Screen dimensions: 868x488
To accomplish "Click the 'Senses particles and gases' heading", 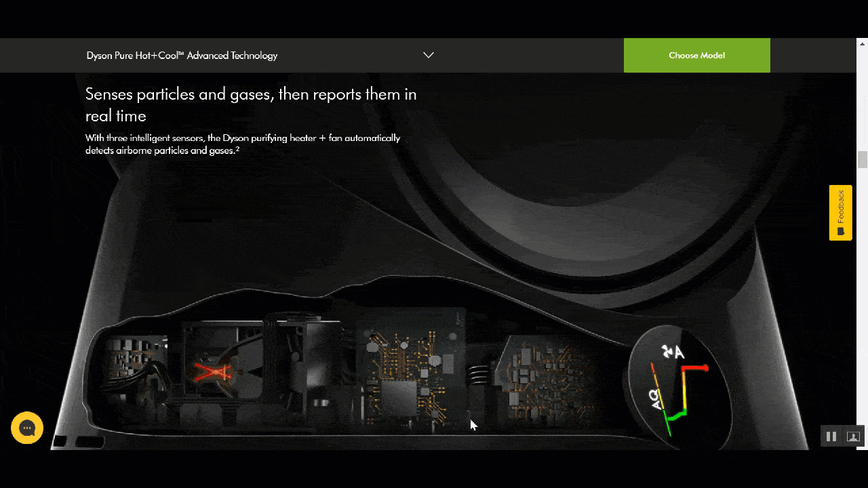I will point(251,104).
